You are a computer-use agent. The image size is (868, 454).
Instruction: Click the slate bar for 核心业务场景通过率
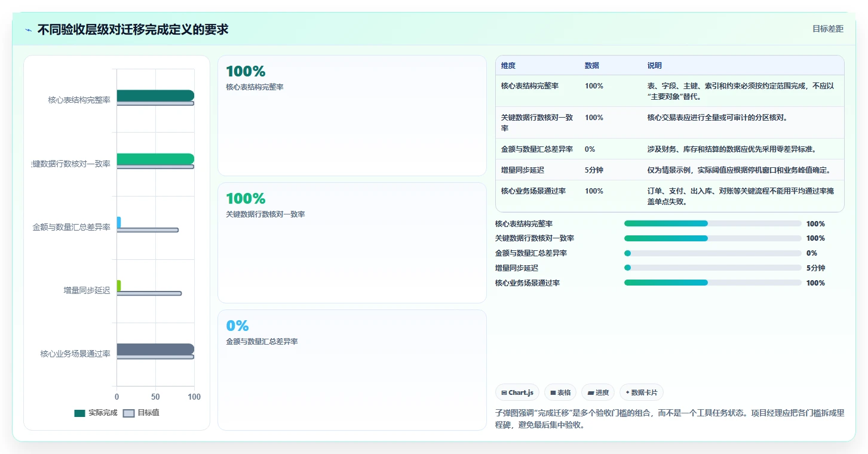[x=155, y=349]
